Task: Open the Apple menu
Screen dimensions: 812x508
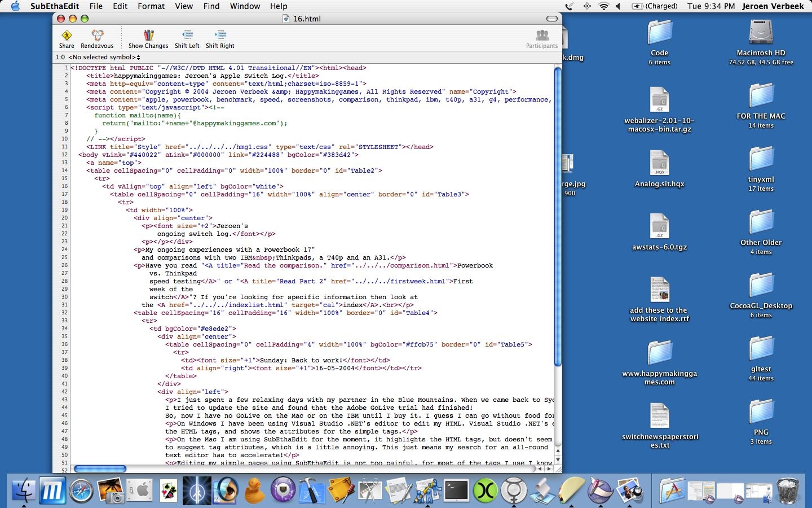Action: click(15, 6)
